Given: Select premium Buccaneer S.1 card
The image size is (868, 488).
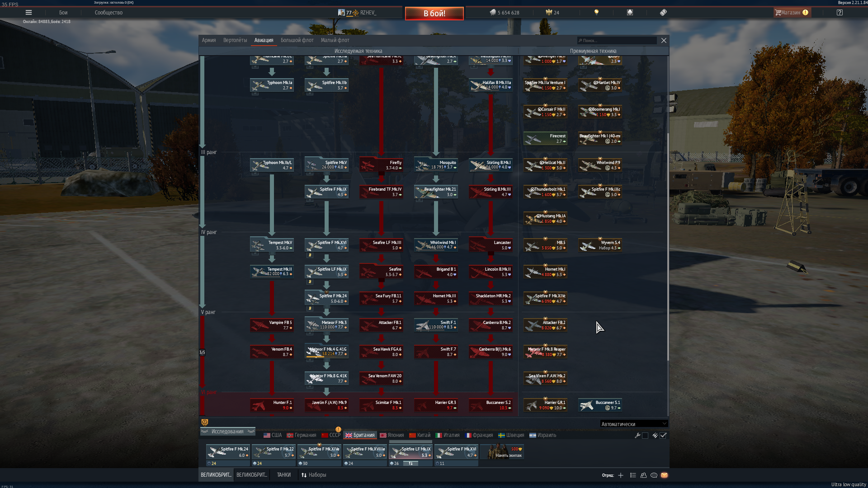Looking at the screenshot, I should [x=600, y=405].
